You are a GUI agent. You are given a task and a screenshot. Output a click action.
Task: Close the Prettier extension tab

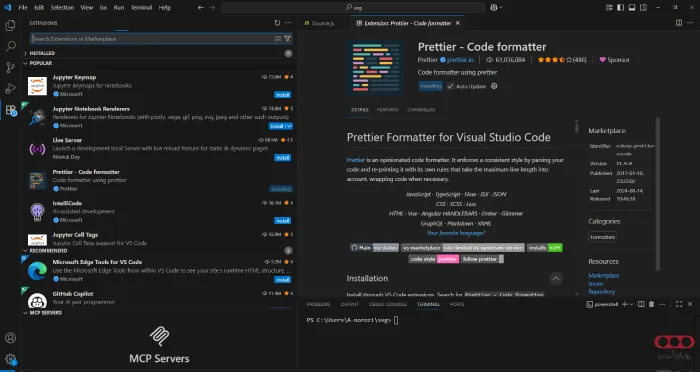point(458,23)
